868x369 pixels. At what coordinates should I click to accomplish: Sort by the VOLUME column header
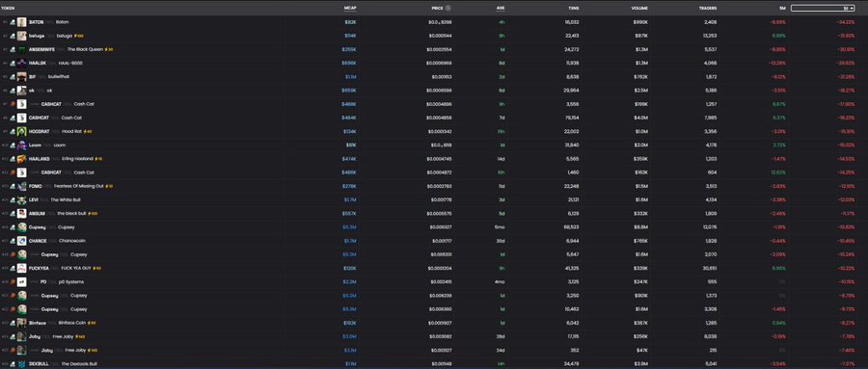pos(639,9)
